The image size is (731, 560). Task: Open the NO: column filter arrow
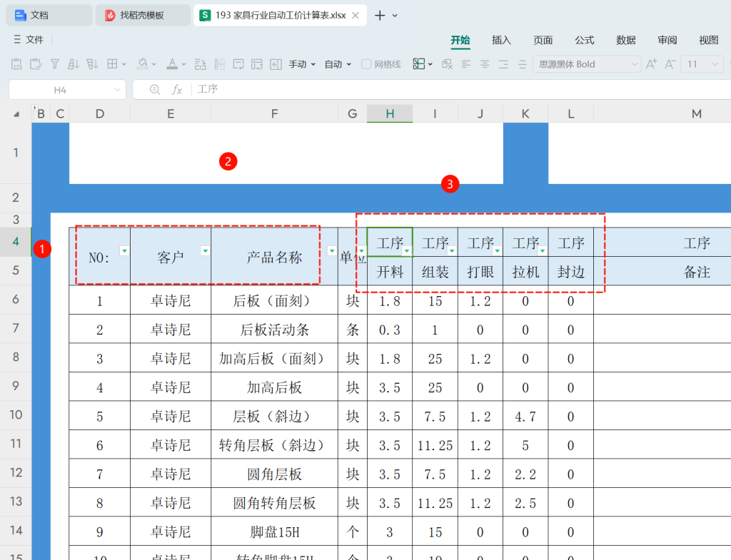click(x=124, y=250)
